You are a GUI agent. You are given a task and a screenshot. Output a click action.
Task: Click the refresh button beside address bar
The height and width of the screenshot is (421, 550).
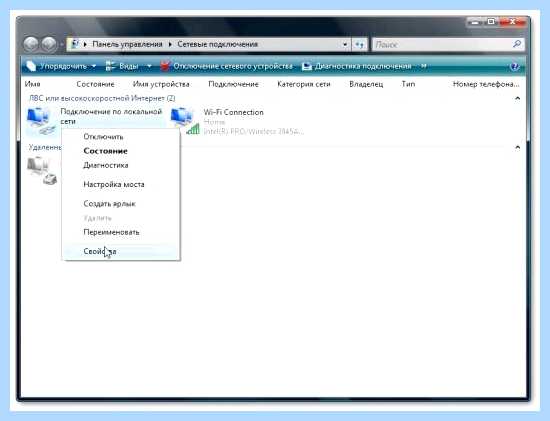pos(359,45)
